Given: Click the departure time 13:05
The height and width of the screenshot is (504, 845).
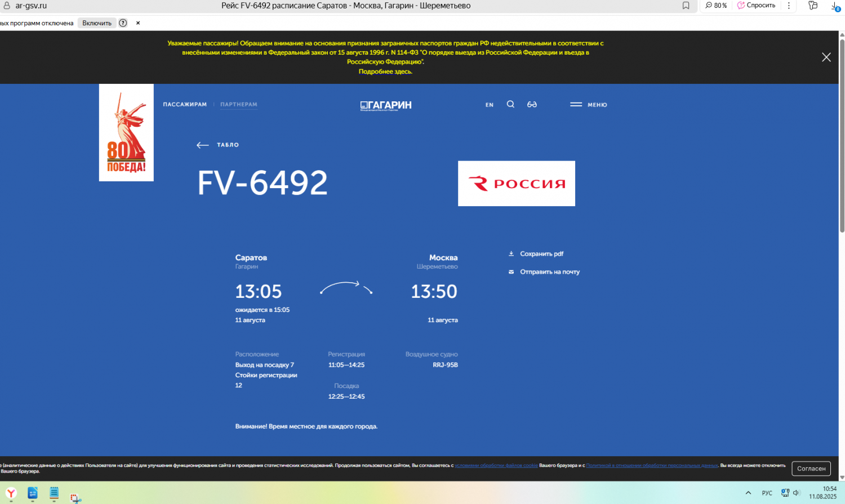Looking at the screenshot, I should point(259,292).
